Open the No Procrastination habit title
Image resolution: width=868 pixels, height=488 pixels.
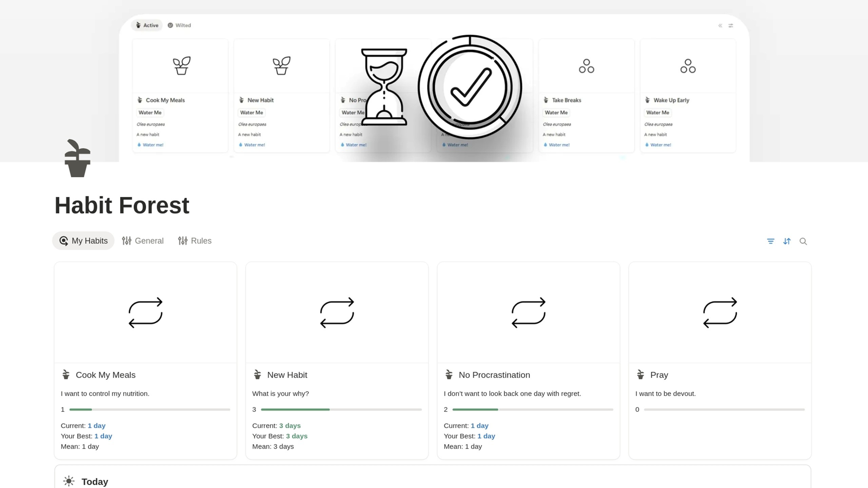[494, 375]
